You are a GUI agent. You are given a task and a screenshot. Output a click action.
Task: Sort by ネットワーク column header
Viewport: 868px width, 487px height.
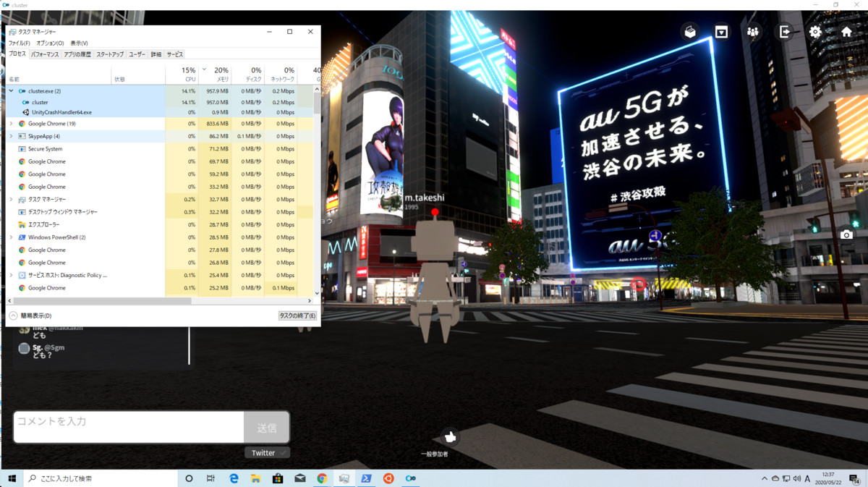pyautogui.click(x=281, y=75)
